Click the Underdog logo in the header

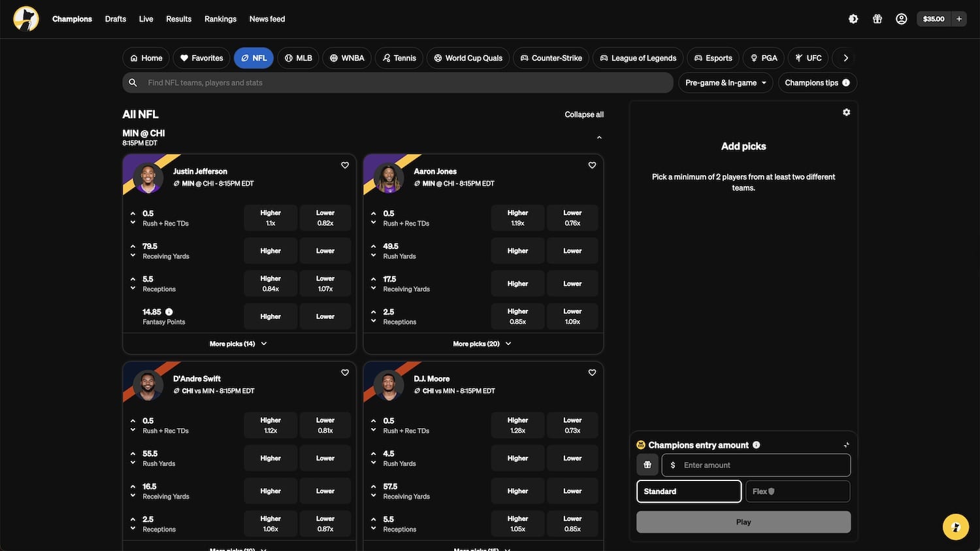tap(26, 19)
